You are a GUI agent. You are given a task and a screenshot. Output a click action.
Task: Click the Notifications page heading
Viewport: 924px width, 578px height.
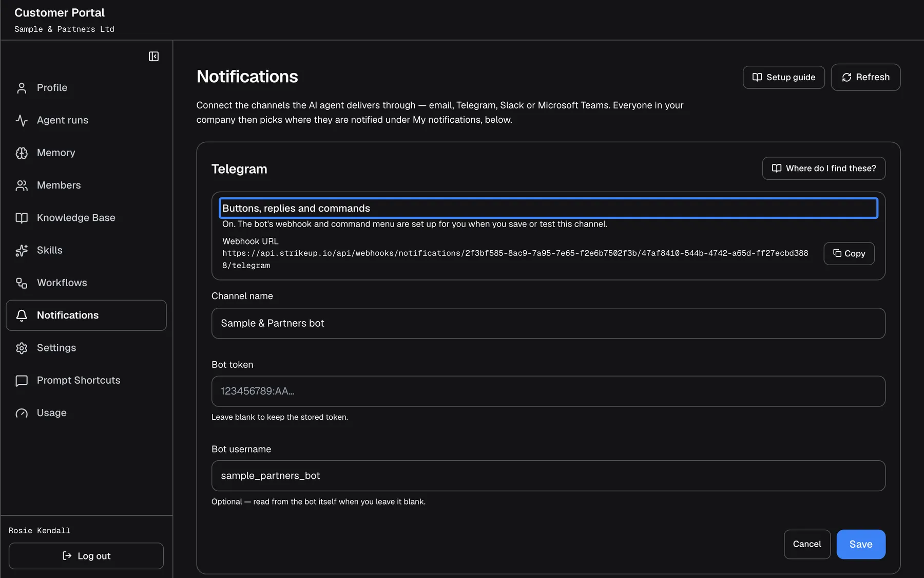pyautogui.click(x=247, y=77)
